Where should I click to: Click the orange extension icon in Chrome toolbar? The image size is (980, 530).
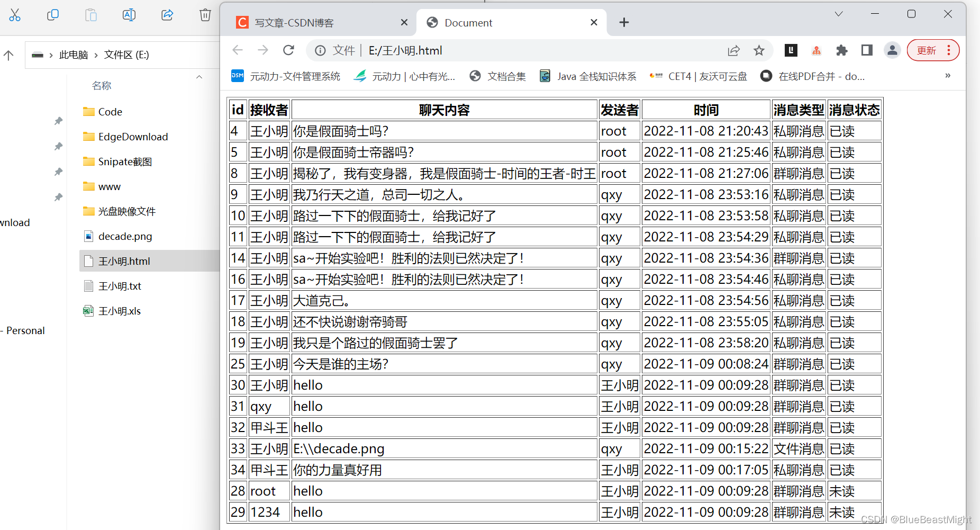point(816,50)
